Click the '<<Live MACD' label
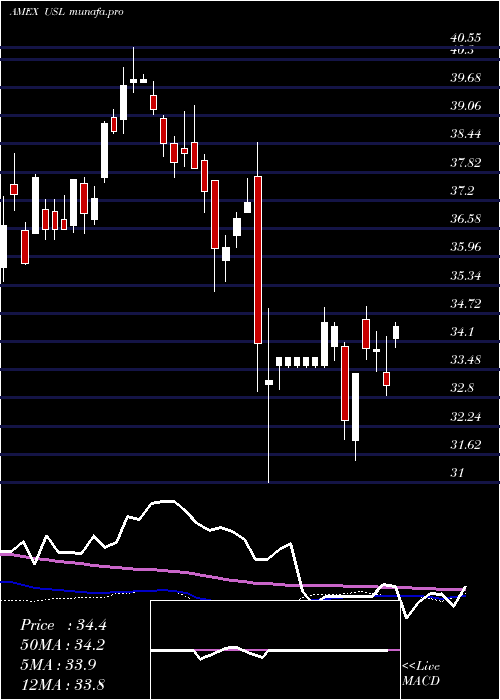500x700 pixels. coord(421,674)
